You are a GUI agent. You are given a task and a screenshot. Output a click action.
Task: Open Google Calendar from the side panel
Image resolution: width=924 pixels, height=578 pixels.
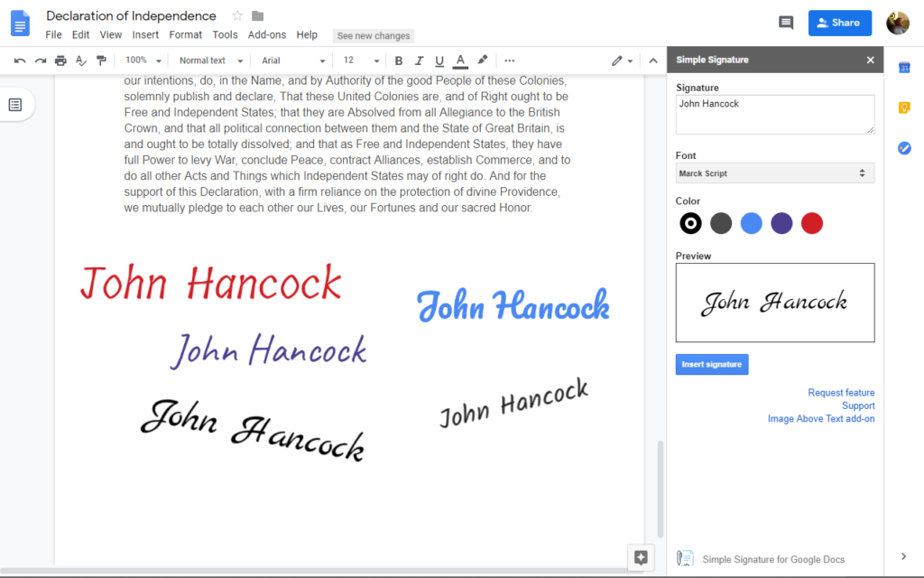point(904,67)
